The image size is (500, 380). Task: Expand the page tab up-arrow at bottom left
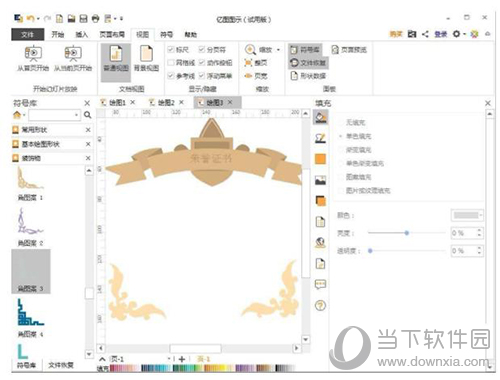pos(103,359)
